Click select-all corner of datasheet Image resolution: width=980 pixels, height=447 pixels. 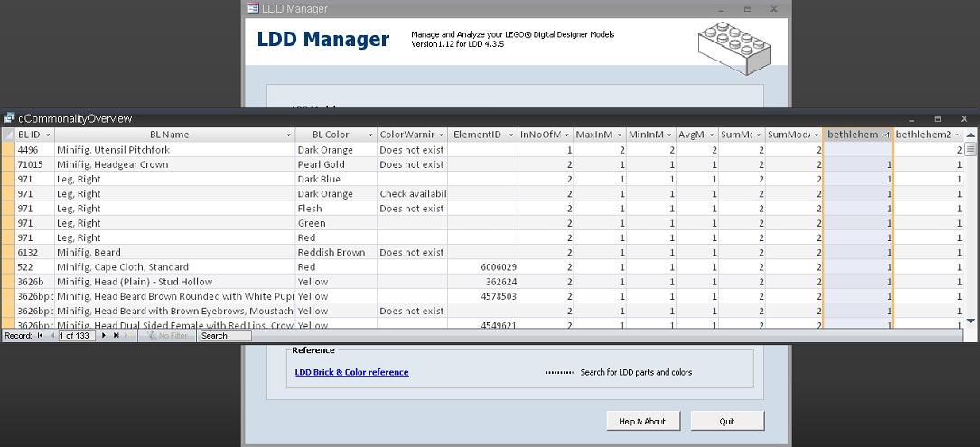(x=8, y=135)
